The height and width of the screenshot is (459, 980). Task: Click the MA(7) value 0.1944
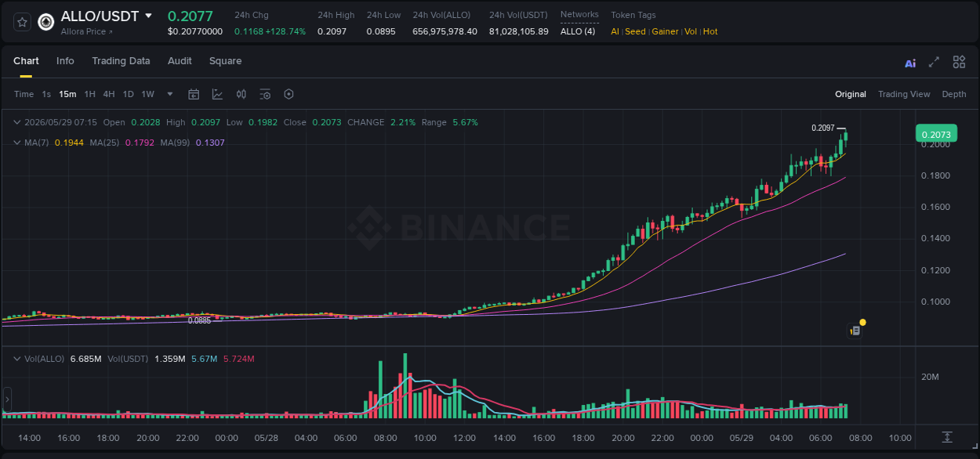68,143
